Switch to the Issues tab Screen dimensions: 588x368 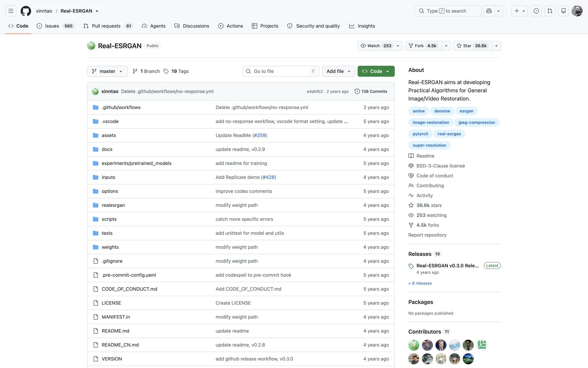(55, 26)
